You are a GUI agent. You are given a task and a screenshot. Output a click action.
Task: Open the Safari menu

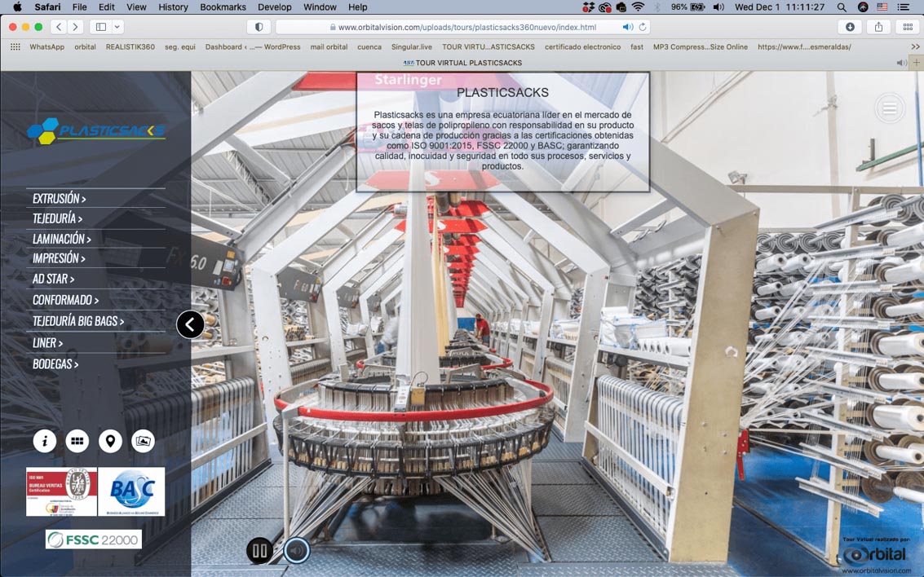(x=47, y=7)
